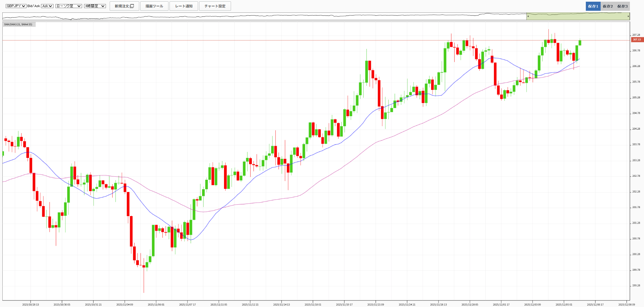644x307 pixels.
Task: Click the navigator's right range handle arrow
Action: coord(628,16)
